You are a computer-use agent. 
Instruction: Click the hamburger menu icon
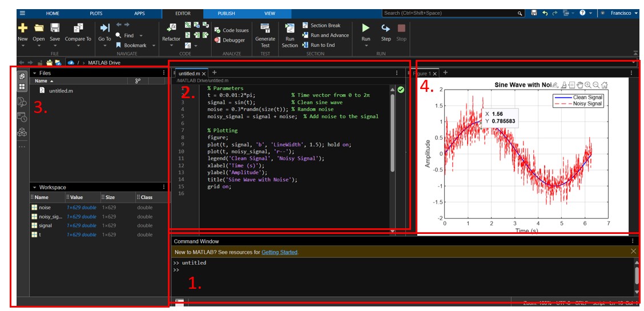pyautogui.click(x=22, y=13)
